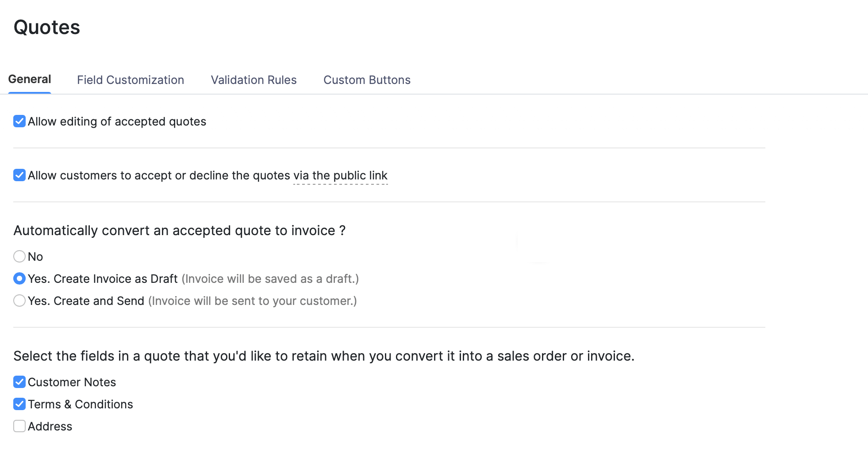Click the '(Invoice will be sent to your customer.)' hint
This screenshot has width=868, height=449.
(x=252, y=301)
